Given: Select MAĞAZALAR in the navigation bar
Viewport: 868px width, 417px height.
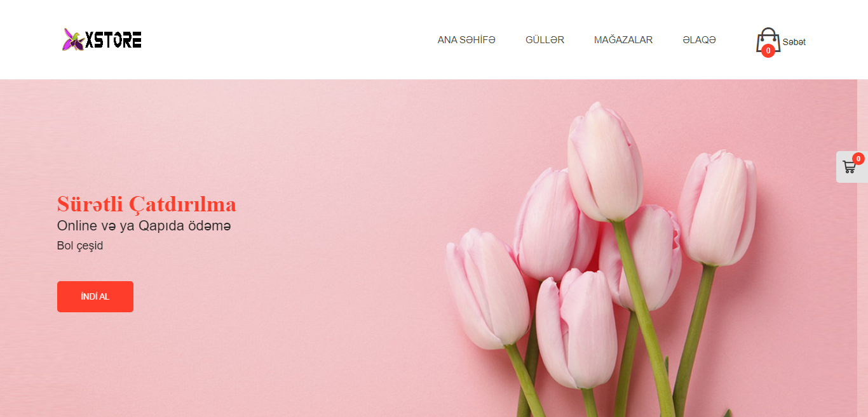Looking at the screenshot, I should [623, 40].
